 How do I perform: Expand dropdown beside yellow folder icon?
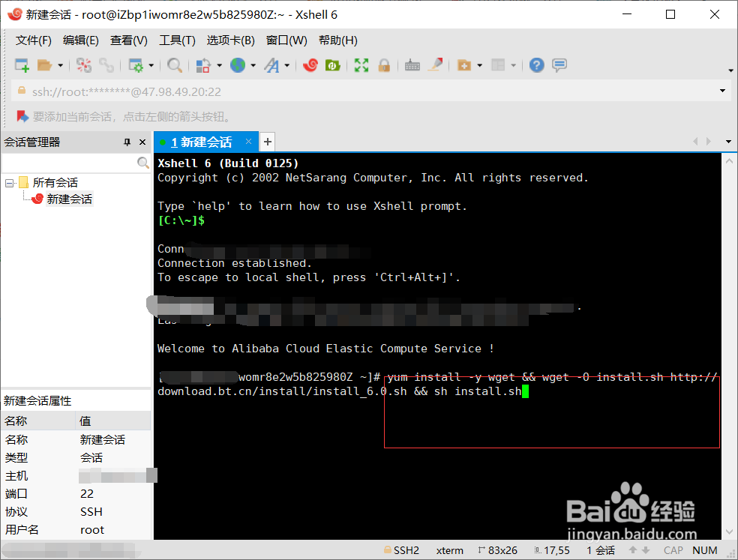click(x=479, y=65)
